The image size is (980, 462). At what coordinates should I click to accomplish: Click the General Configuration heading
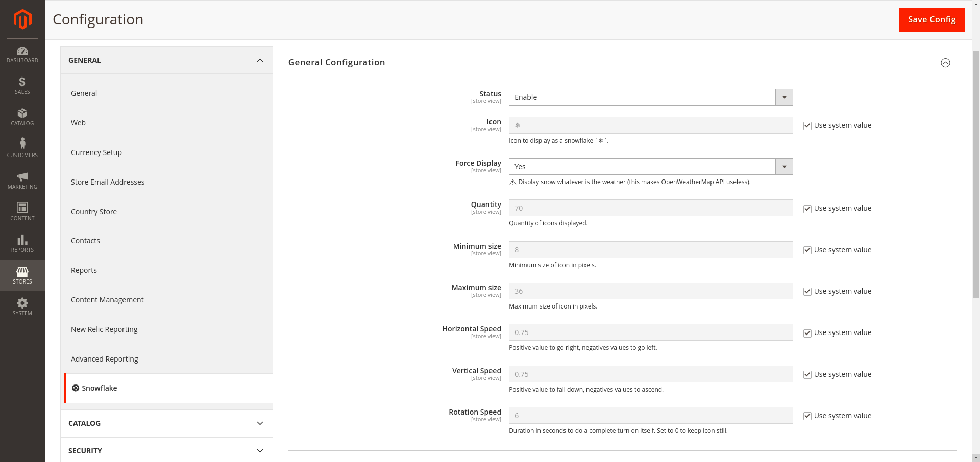tap(336, 62)
